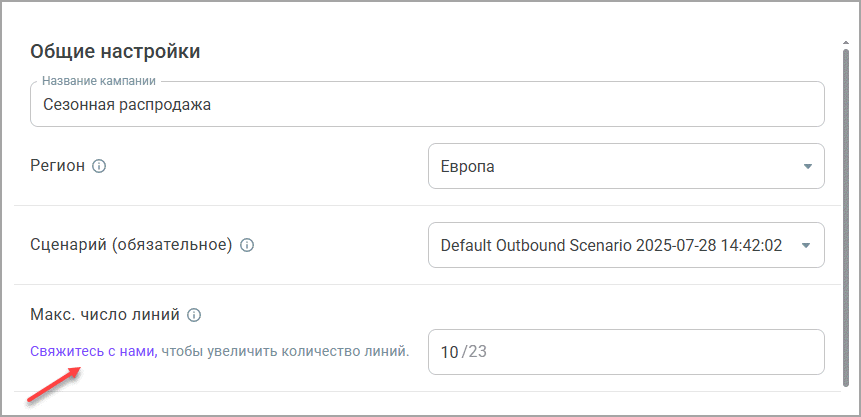The width and height of the screenshot is (861, 417).
Task: Click the info icon next to Регион
Action: click(x=99, y=166)
